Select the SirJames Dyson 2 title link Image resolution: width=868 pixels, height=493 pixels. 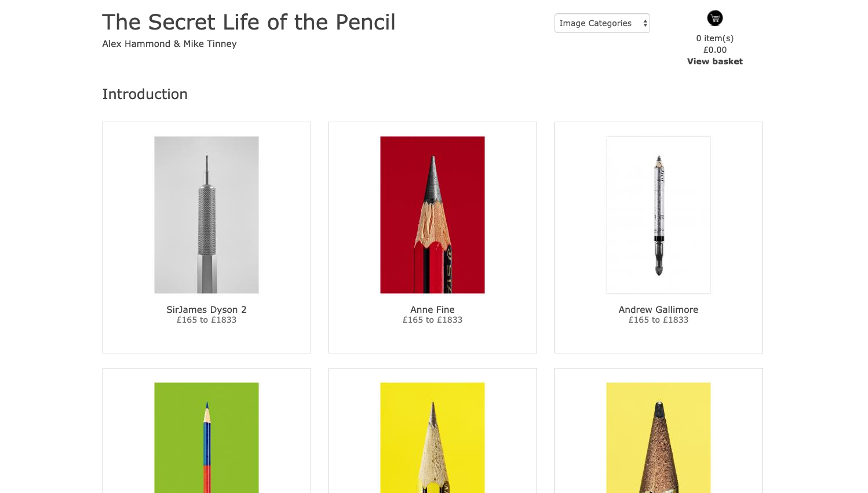(x=206, y=310)
